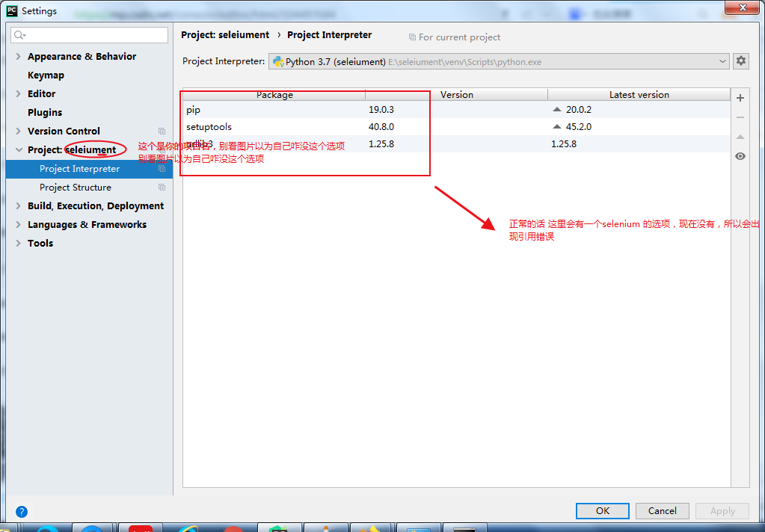Sort by the Latest version column header
The width and height of the screenshot is (765, 532).
pyautogui.click(x=639, y=95)
